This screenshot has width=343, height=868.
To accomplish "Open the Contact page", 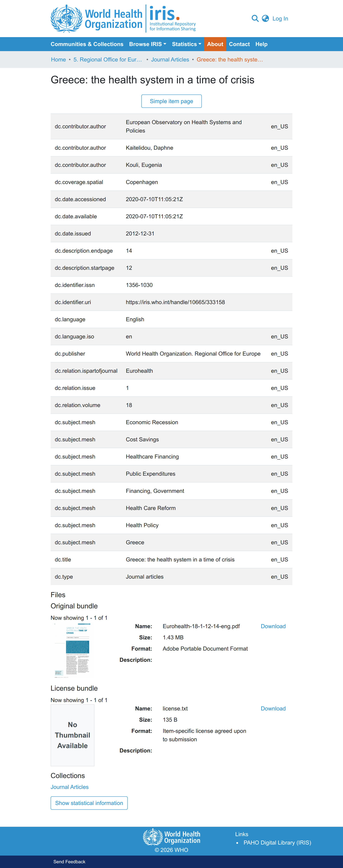I will coord(239,44).
